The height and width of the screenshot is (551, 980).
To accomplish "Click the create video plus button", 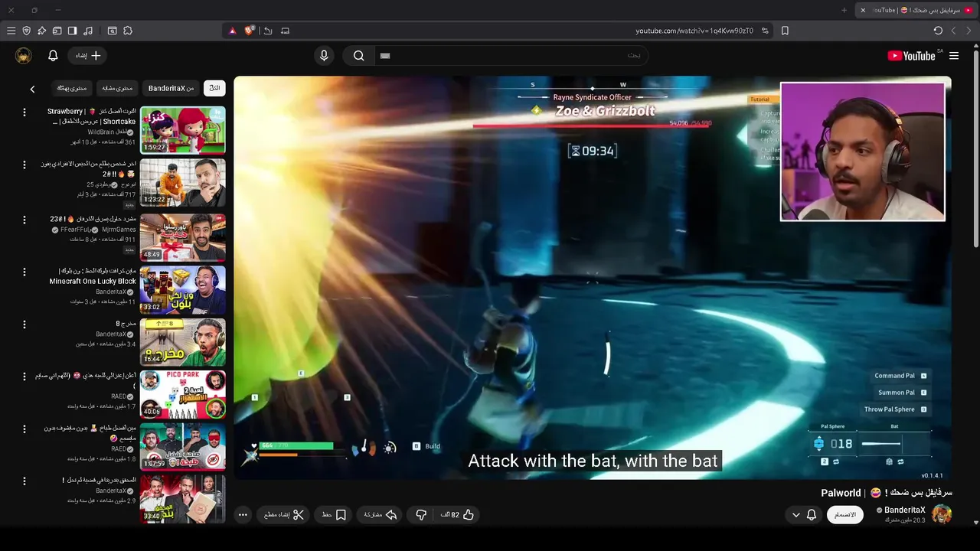I will pyautogui.click(x=88, y=56).
